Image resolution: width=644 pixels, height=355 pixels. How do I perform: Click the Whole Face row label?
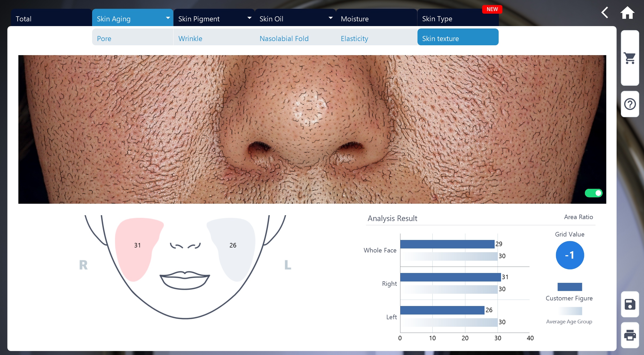tap(380, 250)
